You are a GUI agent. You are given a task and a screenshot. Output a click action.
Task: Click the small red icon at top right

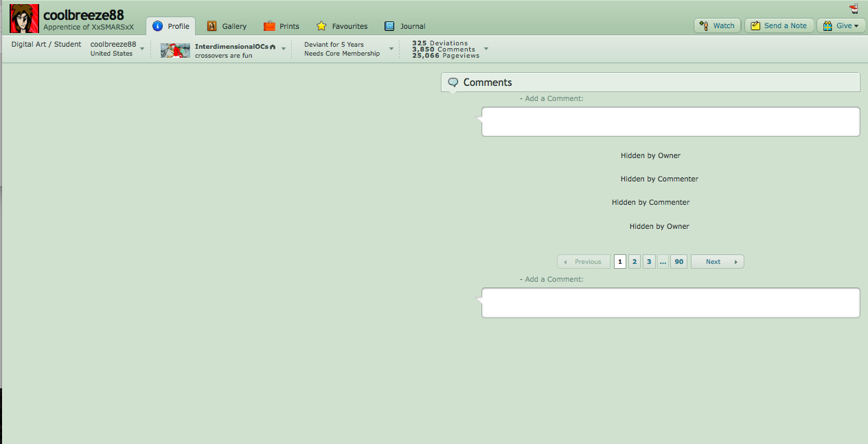[854, 9]
